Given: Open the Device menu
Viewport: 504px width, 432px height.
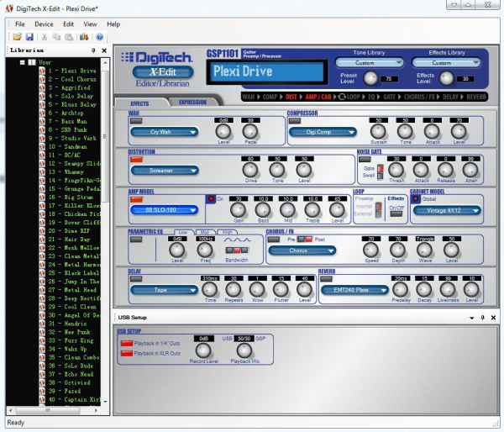Looking at the screenshot, I should pos(44,24).
